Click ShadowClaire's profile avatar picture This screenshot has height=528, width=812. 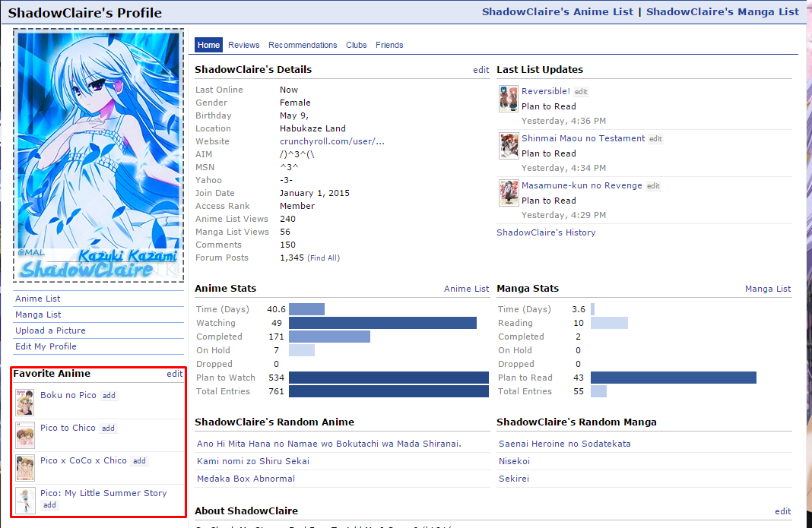tap(98, 156)
